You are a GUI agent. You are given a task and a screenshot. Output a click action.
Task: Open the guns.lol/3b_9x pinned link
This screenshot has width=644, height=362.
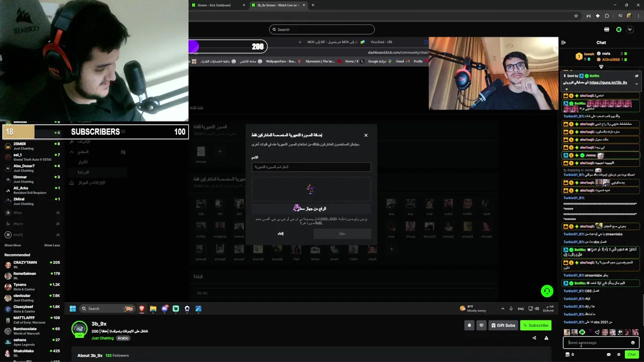pos(608,82)
